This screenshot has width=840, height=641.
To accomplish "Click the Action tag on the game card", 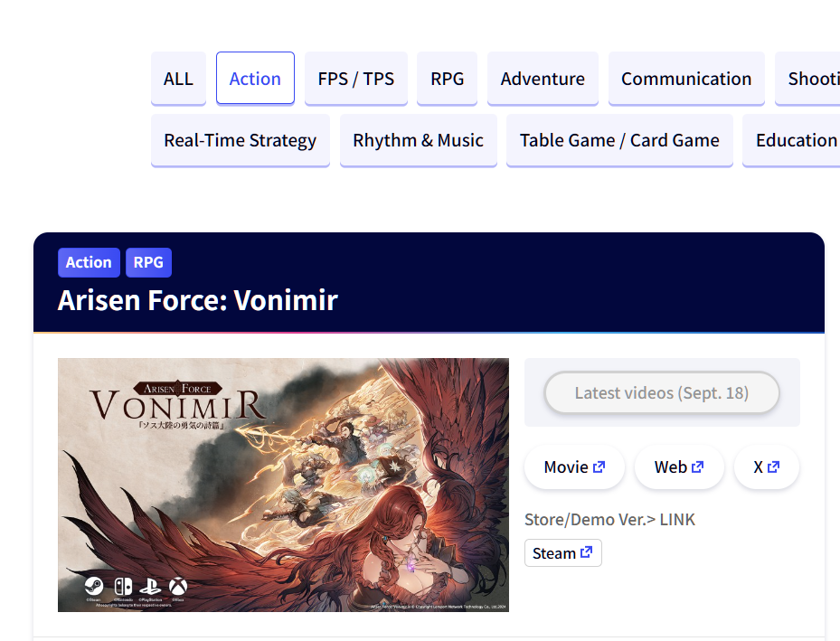I will (89, 262).
